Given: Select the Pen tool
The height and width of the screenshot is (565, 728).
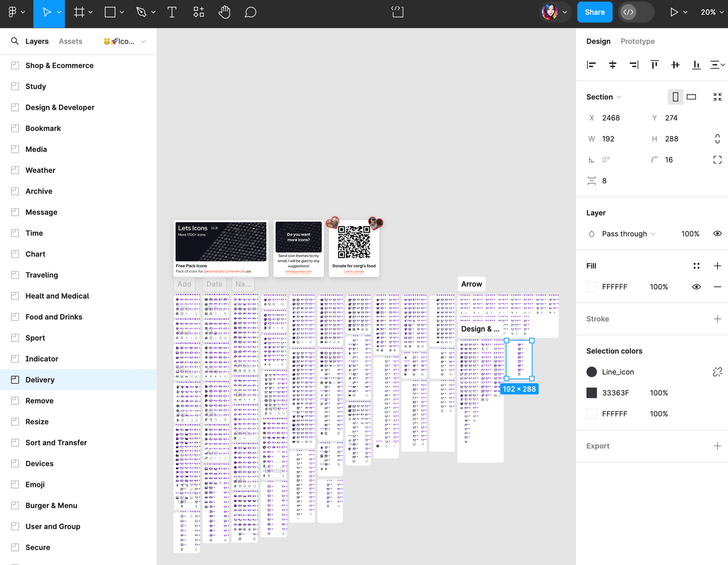Looking at the screenshot, I should [x=141, y=12].
